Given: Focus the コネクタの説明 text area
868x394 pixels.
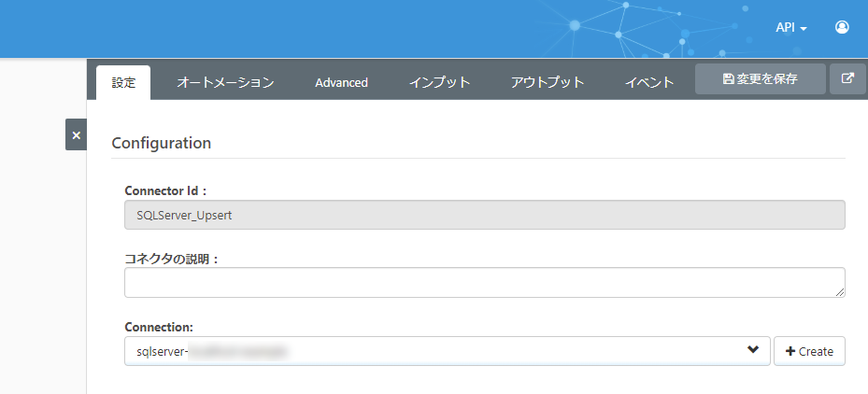Looking at the screenshot, I should pyautogui.click(x=485, y=282).
